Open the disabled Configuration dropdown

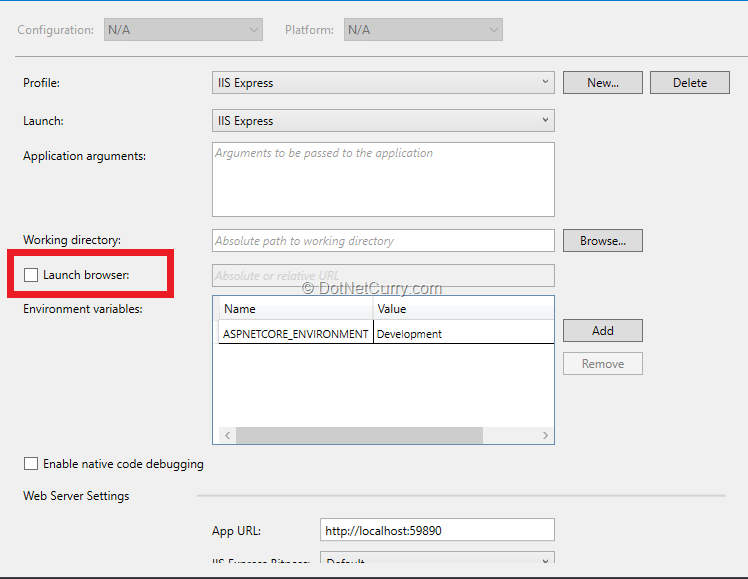[183, 30]
